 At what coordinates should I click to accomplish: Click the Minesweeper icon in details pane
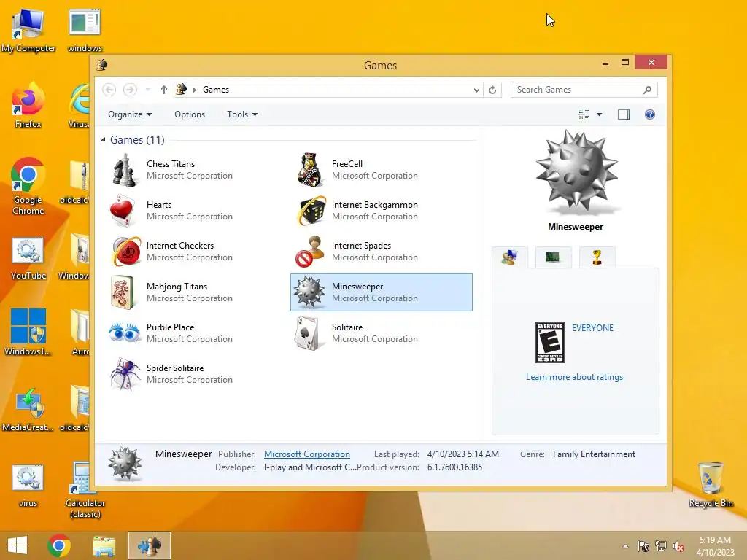(125, 463)
